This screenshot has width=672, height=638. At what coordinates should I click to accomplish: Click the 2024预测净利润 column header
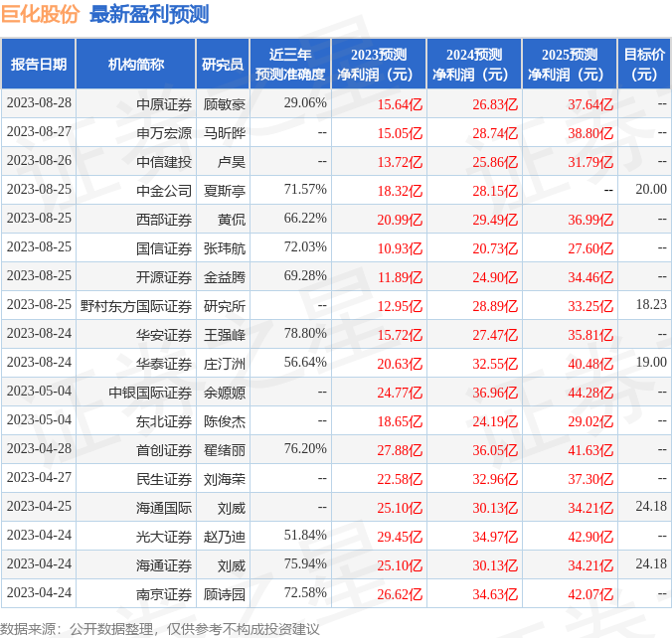coord(474,64)
